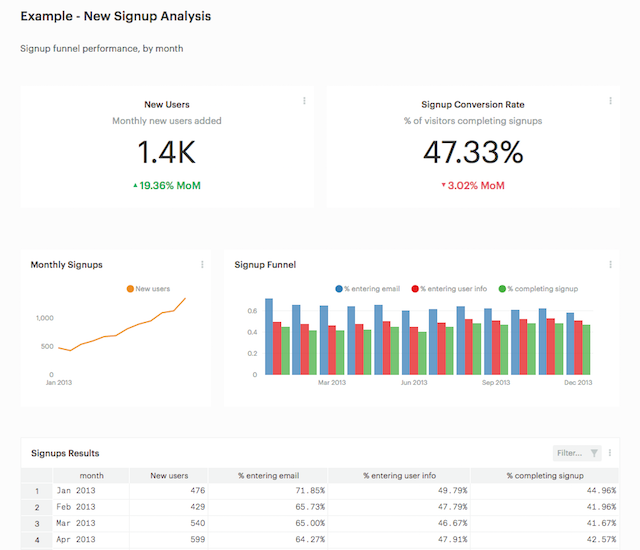Click the 1.4K New Users value
The width and height of the screenshot is (640, 550).
coord(167,152)
